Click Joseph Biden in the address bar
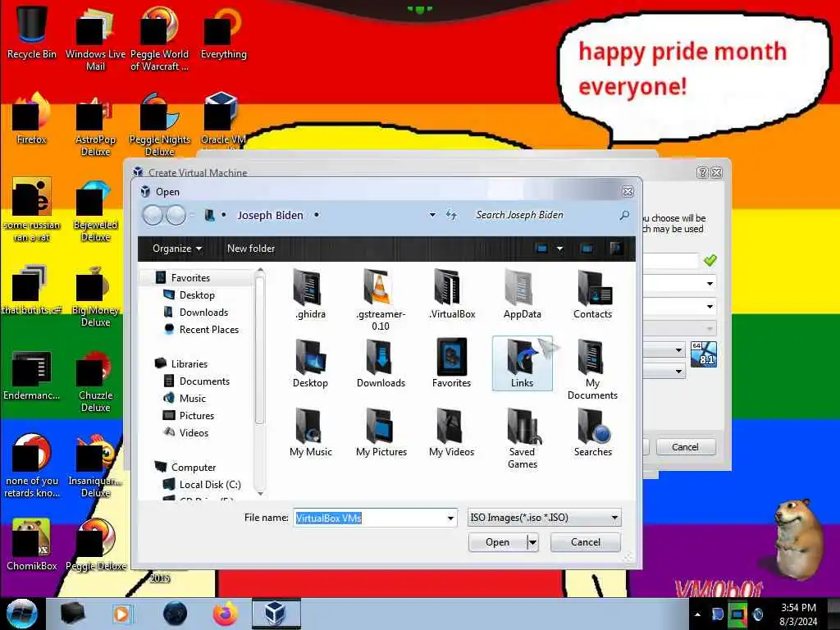840x630 pixels. click(x=271, y=216)
